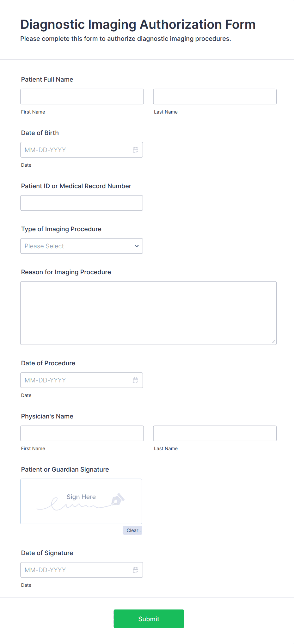Open the Date of Birth calendar picker
Image resolution: width=294 pixels, height=644 pixels.
pos(136,150)
